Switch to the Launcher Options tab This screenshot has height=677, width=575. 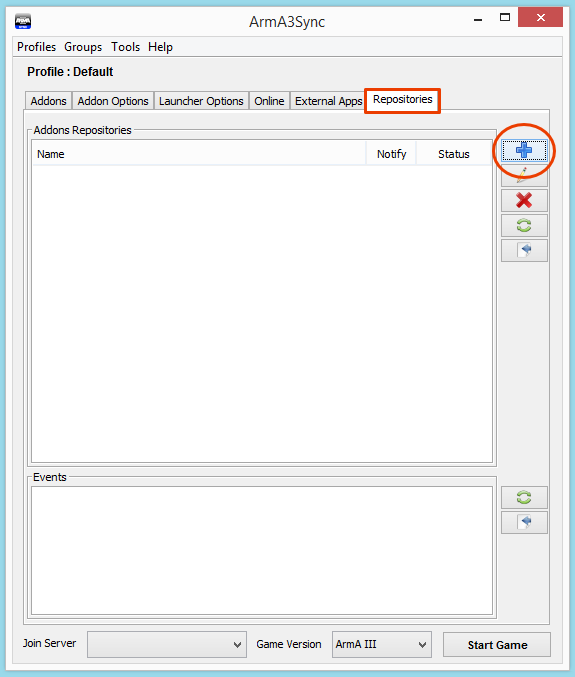(201, 101)
